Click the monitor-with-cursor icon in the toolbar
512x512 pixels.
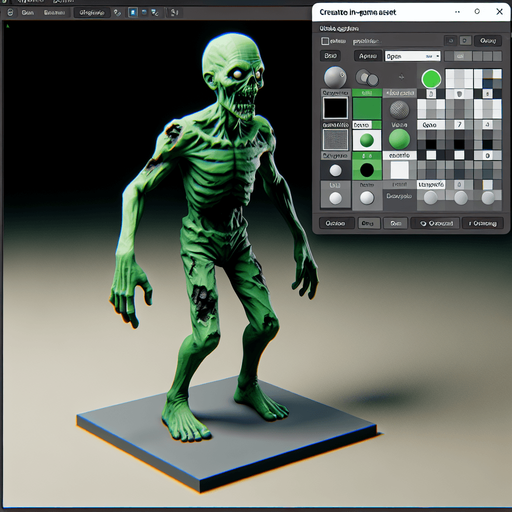[154, 13]
